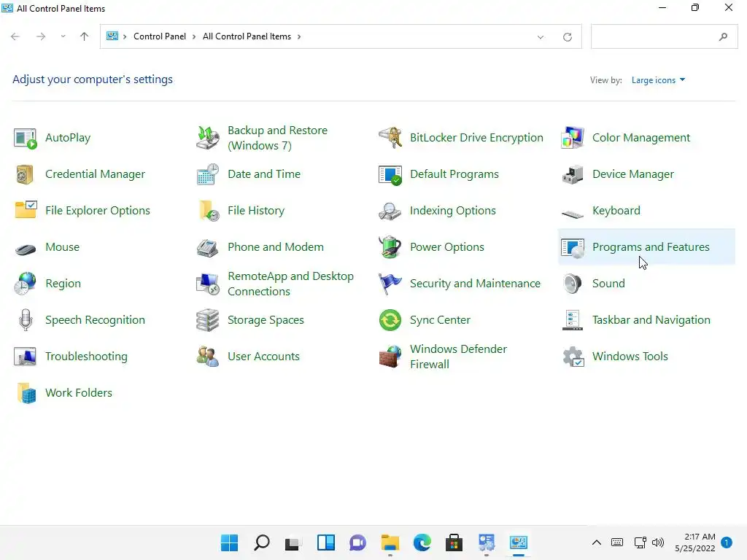Open the Sync Center icon
Viewport: 747px width, 560px height.
click(390, 320)
